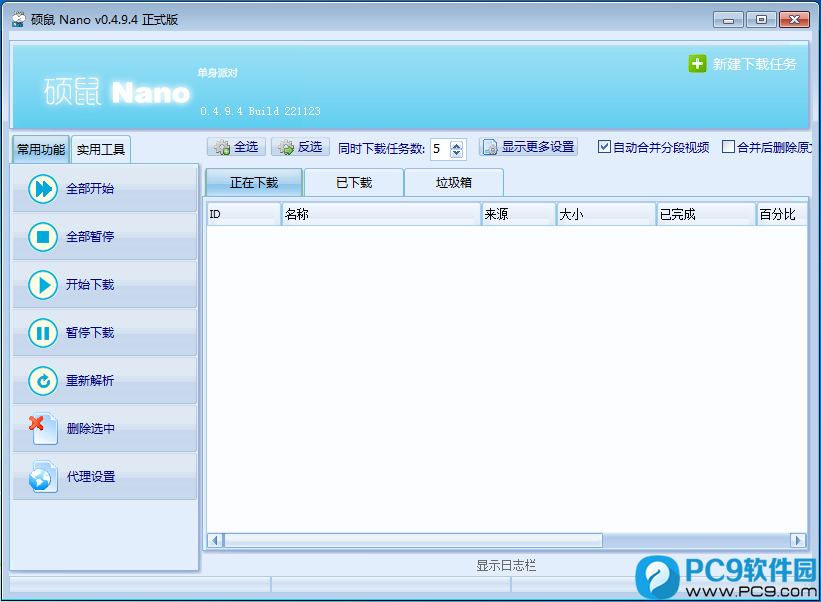Click the 开始下载 play icon
Viewport: 821px width, 602px height.
coord(43,285)
